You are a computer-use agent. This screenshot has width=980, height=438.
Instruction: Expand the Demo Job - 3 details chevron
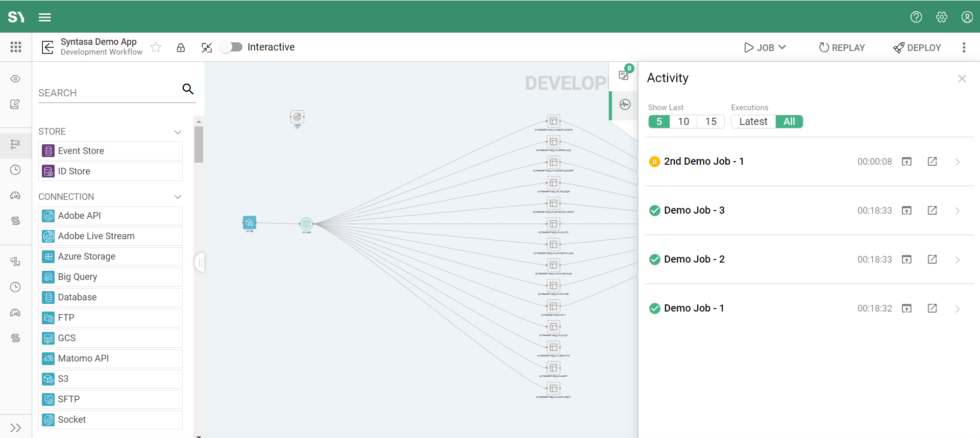958,211
